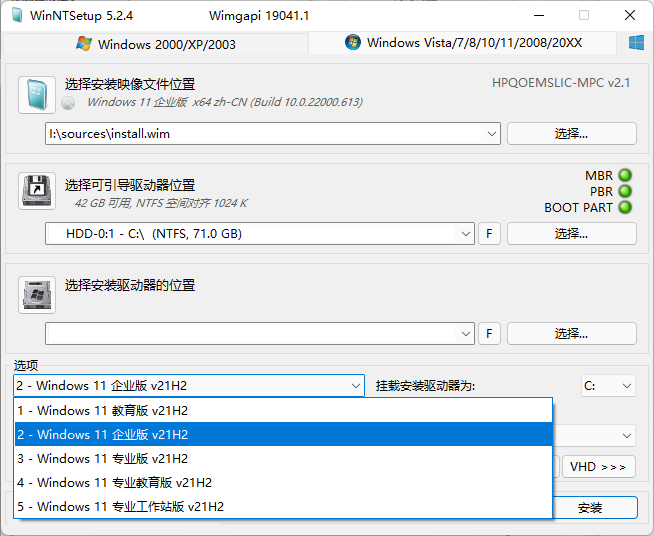This screenshot has width=654, height=536.
Task: Click 选择... button for boot drive
Action: (x=571, y=234)
